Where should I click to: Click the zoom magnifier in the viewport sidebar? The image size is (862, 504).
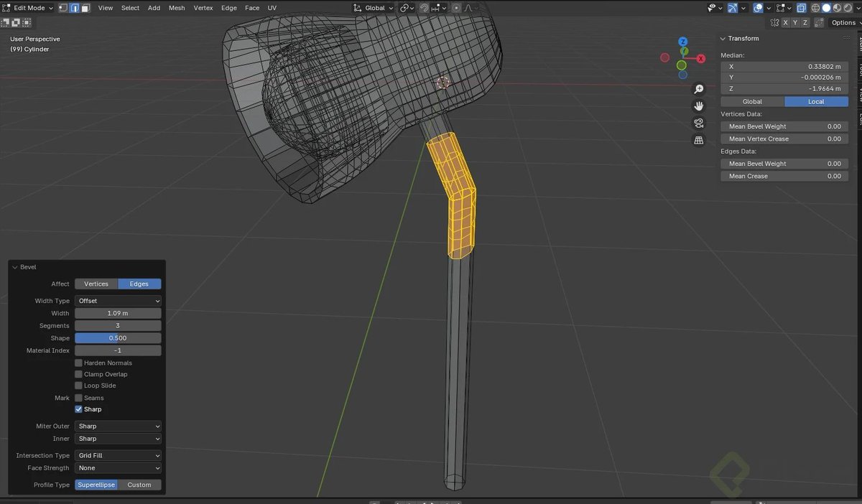point(698,88)
